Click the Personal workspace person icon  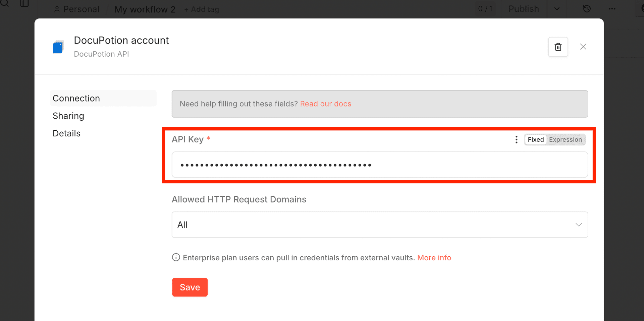pos(57,9)
